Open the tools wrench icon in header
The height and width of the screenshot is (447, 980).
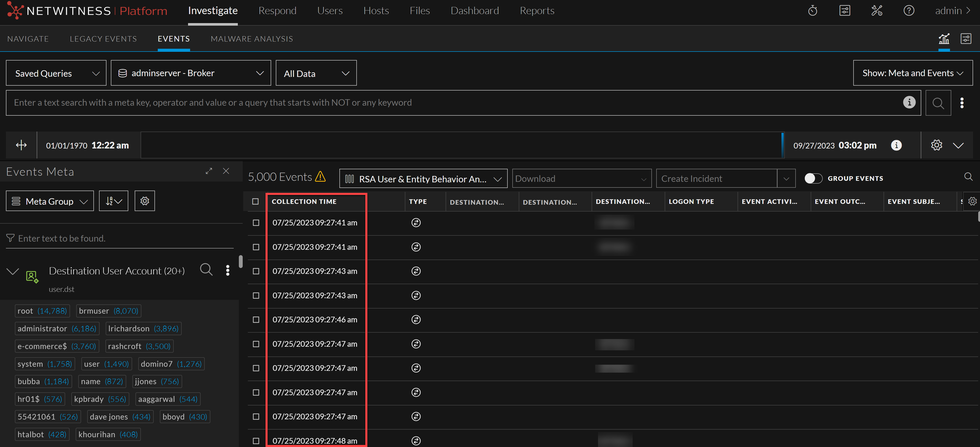tap(877, 11)
